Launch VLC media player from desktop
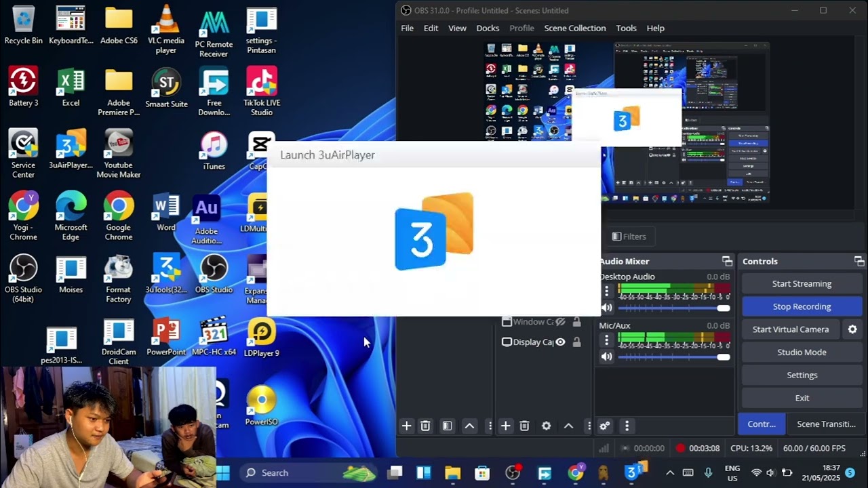 tap(165, 30)
